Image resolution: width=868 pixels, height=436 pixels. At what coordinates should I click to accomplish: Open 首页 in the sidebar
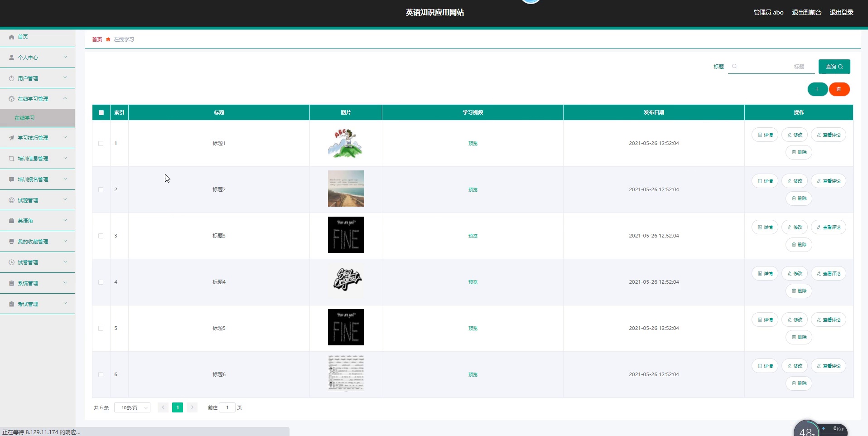[37, 37]
